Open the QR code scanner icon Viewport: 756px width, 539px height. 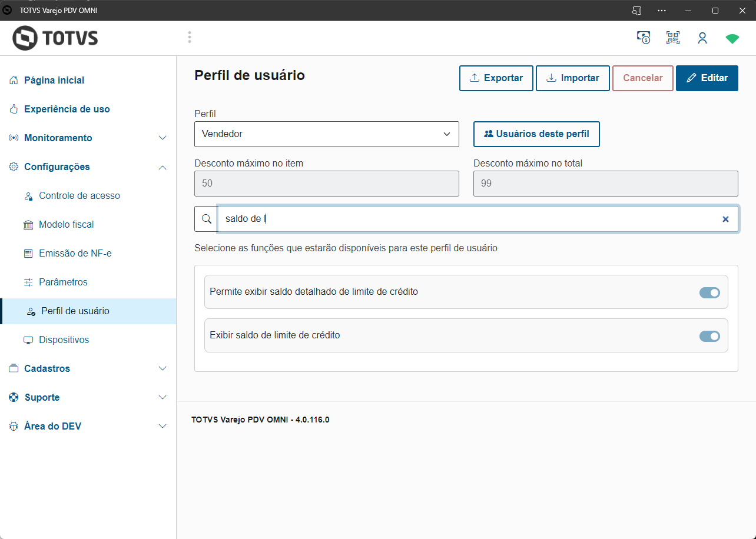tap(672, 38)
